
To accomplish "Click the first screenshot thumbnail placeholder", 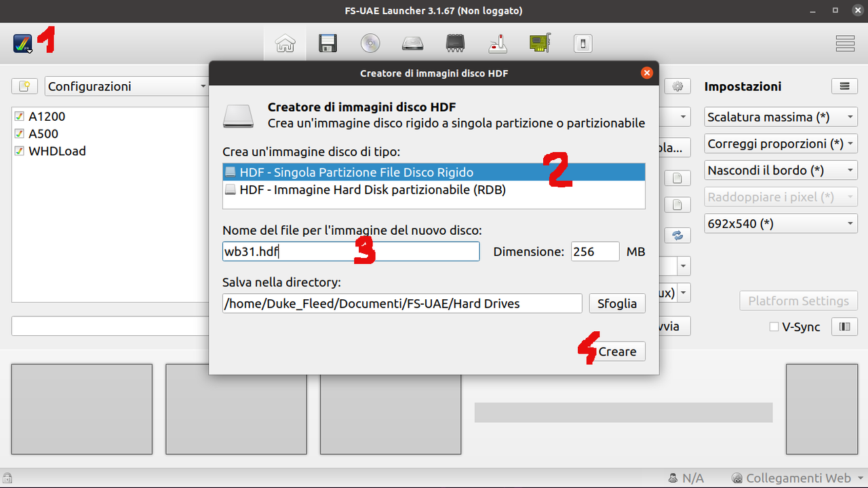I will (x=82, y=409).
